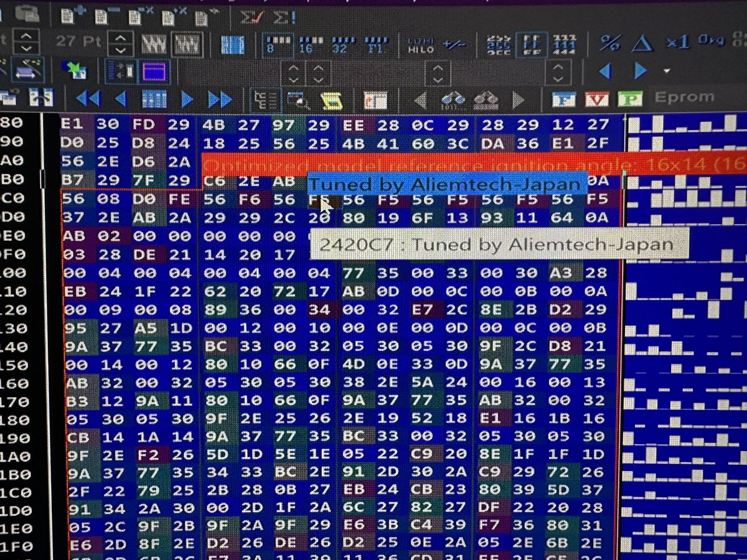Image resolution: width=747 pixels, height=560 pixels.
Task: Click hex cell E7 in row 120
Action: [x=423, y=310]
